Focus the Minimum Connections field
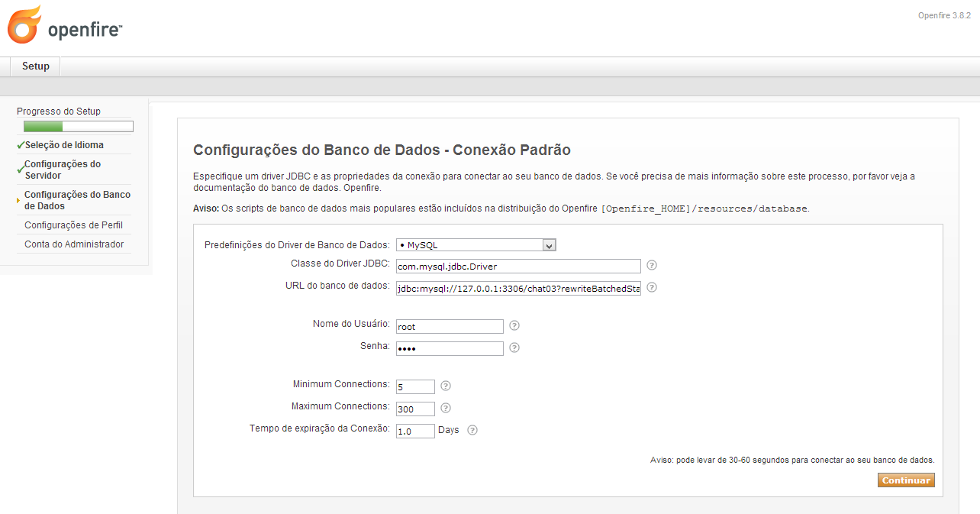Viewport: 980px width, 514px height. (x=415, y=386)
